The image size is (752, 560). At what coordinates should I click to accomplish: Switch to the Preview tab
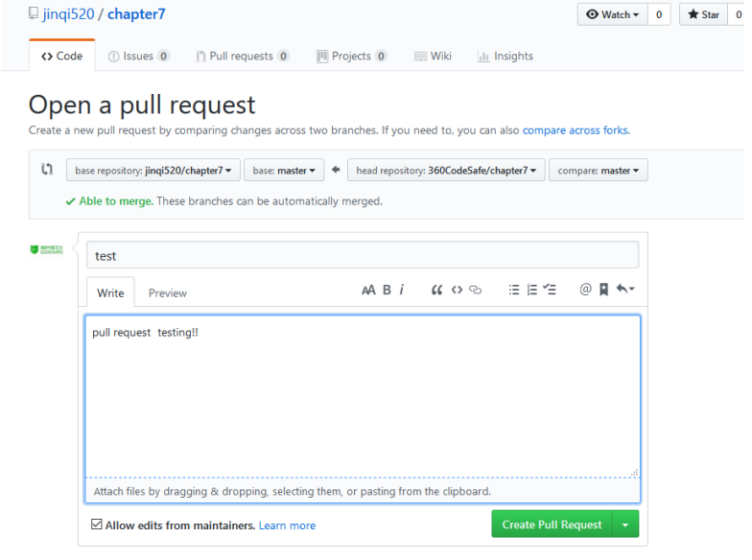167,293
